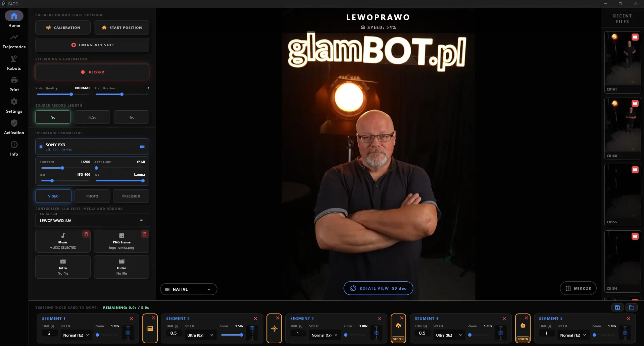The width and height of the screenshot is (644, 346).
Task: Click Segment 1 zoom anchor icon
Action: (x=128, y=333)
